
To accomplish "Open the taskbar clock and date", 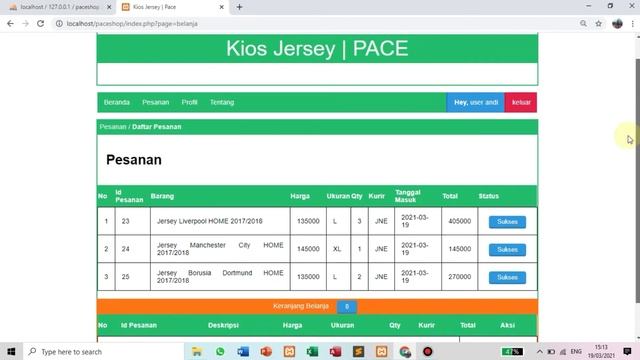I will point(601,351).
